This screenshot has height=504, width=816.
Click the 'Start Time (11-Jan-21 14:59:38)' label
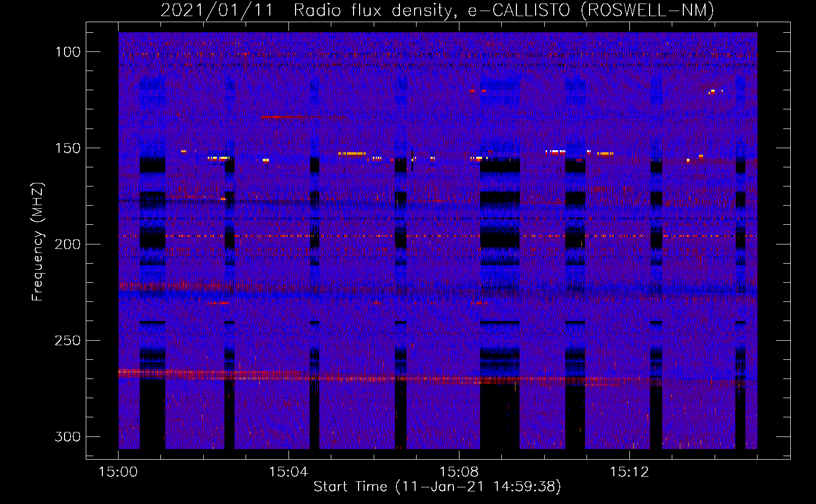(437, 487)
